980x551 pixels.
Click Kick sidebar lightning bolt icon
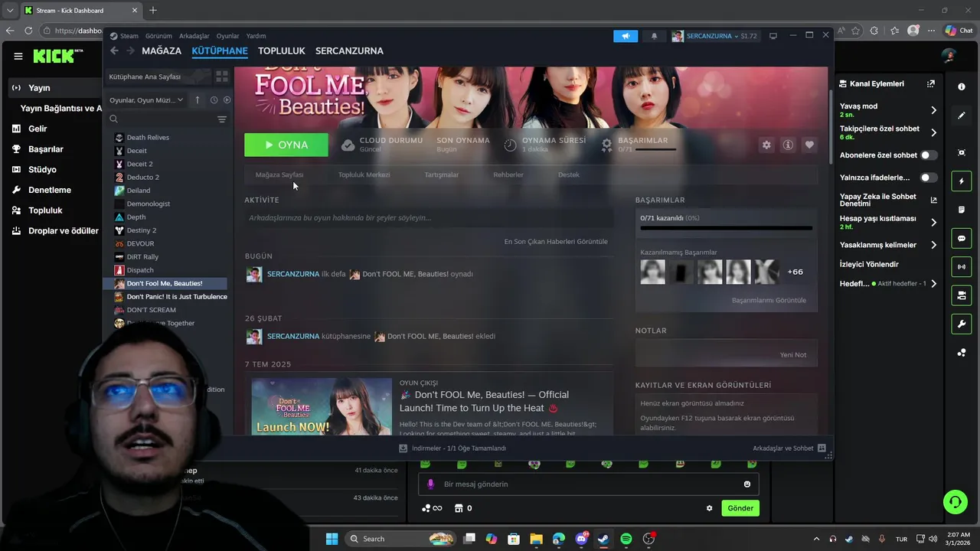click(x=962, y=181)
